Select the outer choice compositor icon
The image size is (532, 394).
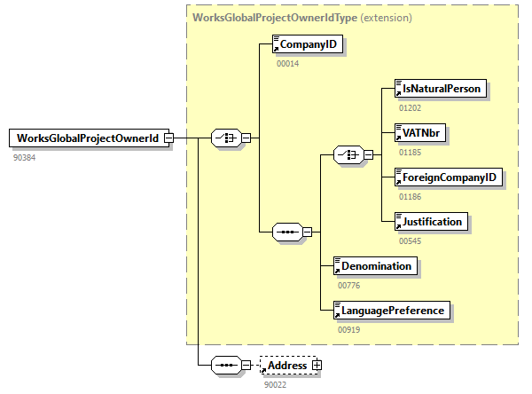coord(226,138)
